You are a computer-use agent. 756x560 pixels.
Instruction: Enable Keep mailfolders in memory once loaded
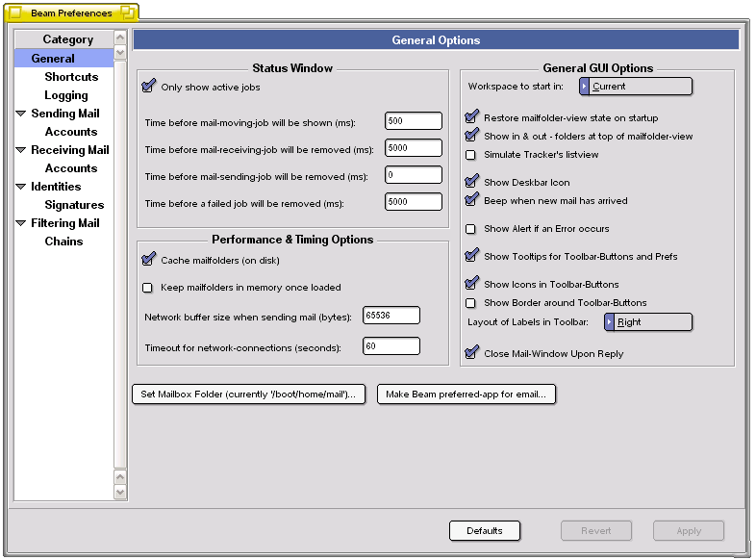click(148, 288)
